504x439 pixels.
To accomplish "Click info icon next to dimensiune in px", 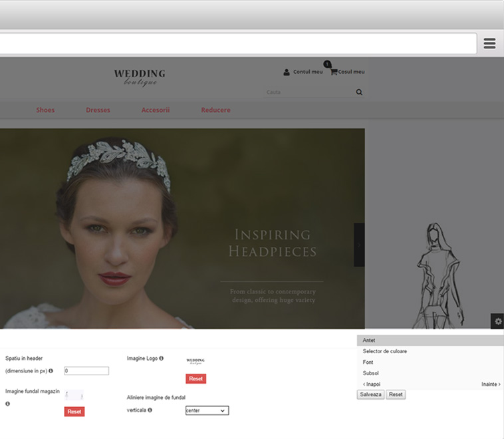I will coord(51,371).
